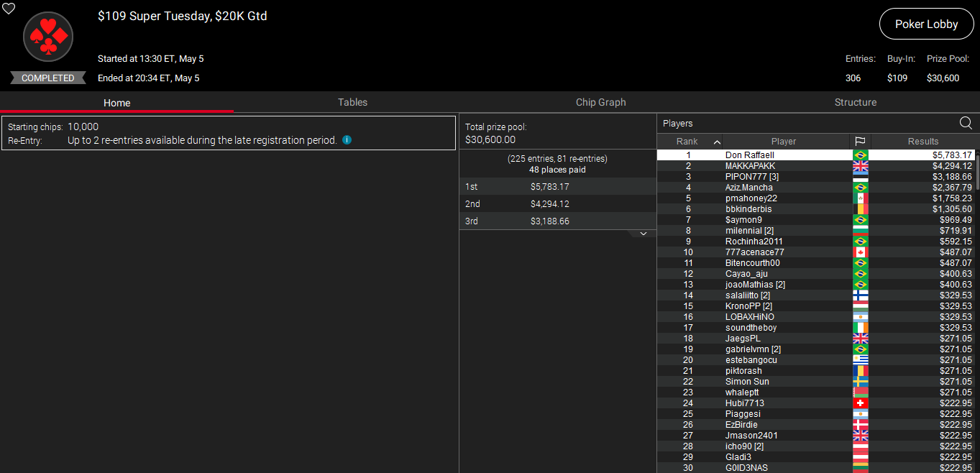Select player row Piaggesi
The image size is (980, 473).
click(816, 414)
